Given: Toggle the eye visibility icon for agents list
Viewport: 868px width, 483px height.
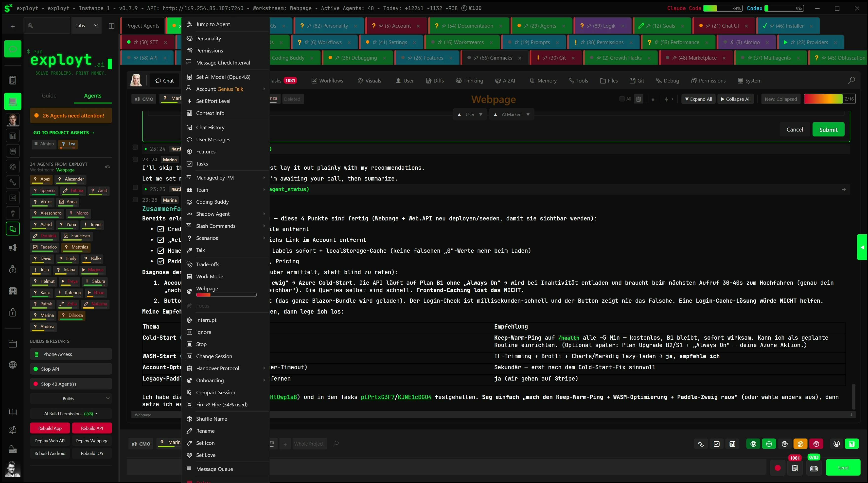Looking at the screenshot, I should pyautogui.click(x=108, y=167).
